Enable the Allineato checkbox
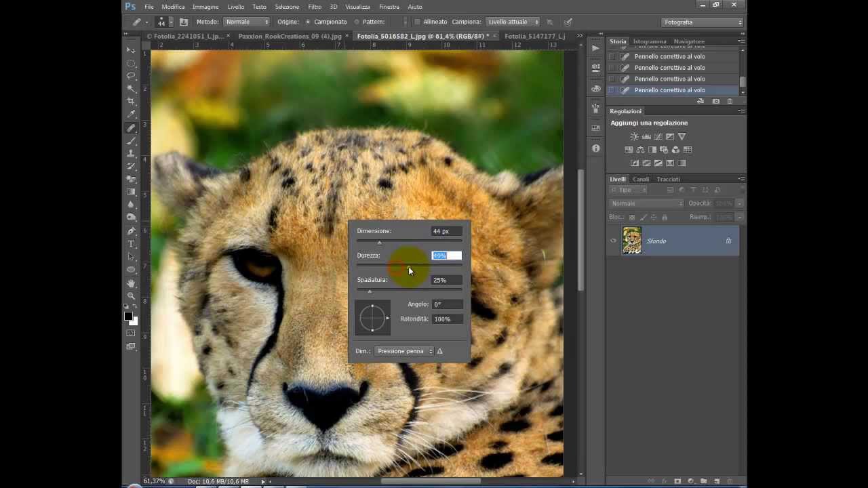 click(x=417, y=22)
